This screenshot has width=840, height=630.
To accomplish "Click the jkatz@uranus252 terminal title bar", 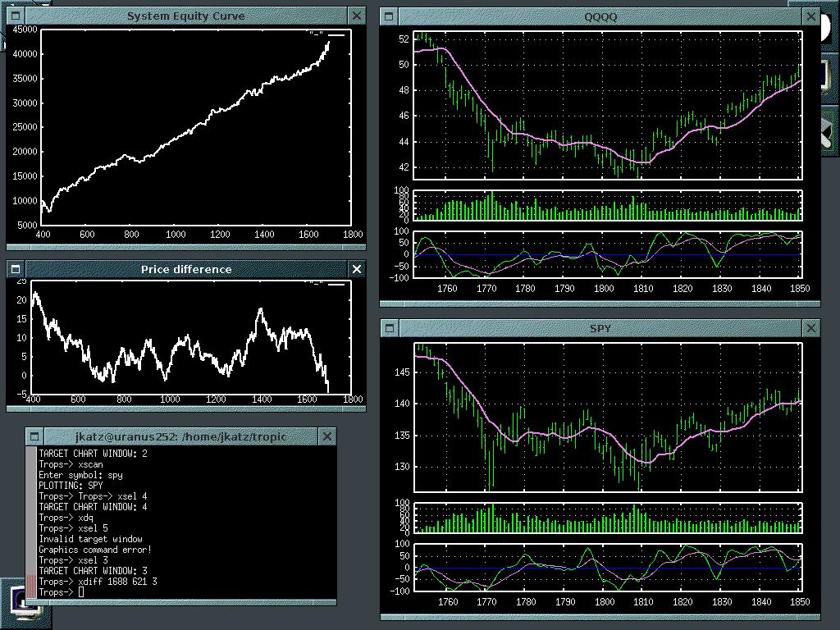I will coord(181,436).
